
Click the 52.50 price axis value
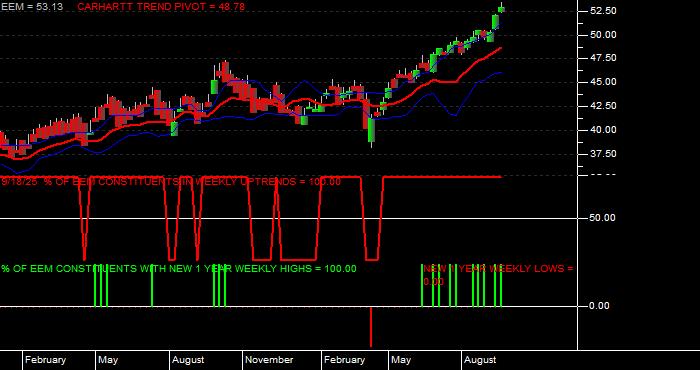(x=603, y=11)
